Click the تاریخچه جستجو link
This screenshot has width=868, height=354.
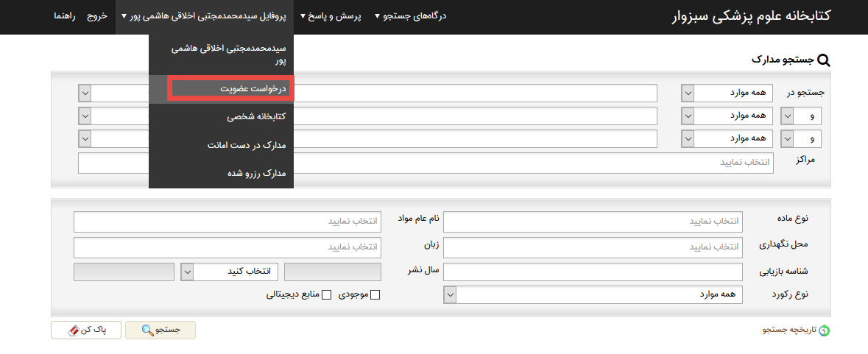click(x=789, y=331)
